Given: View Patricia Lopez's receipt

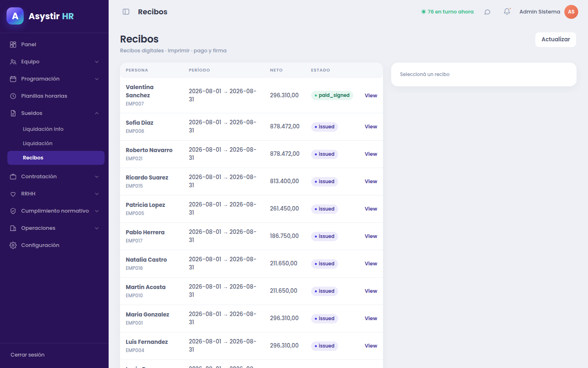Looking at the screenshot, I should pyautogui.click(x=371, y=209).
